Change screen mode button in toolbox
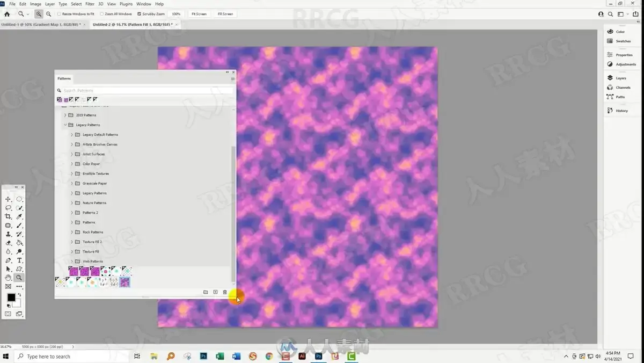 [19, 314]
